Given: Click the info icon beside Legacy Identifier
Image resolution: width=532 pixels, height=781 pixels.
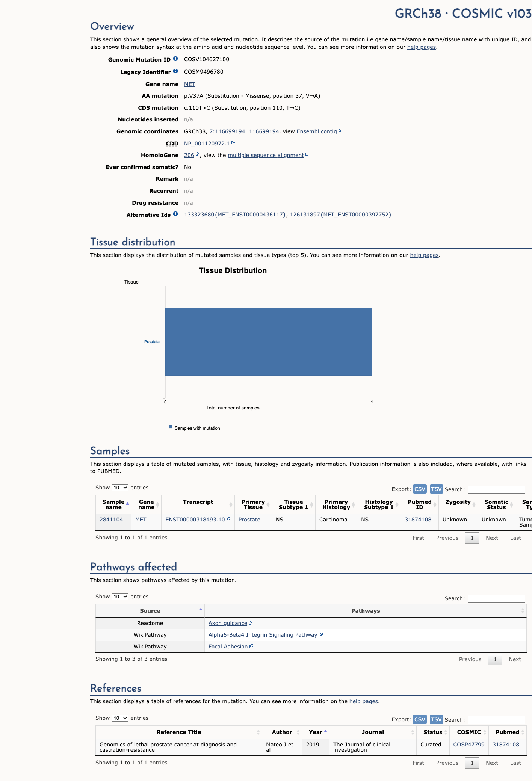Looking at the screenshot, I should [x=175, y=71].
